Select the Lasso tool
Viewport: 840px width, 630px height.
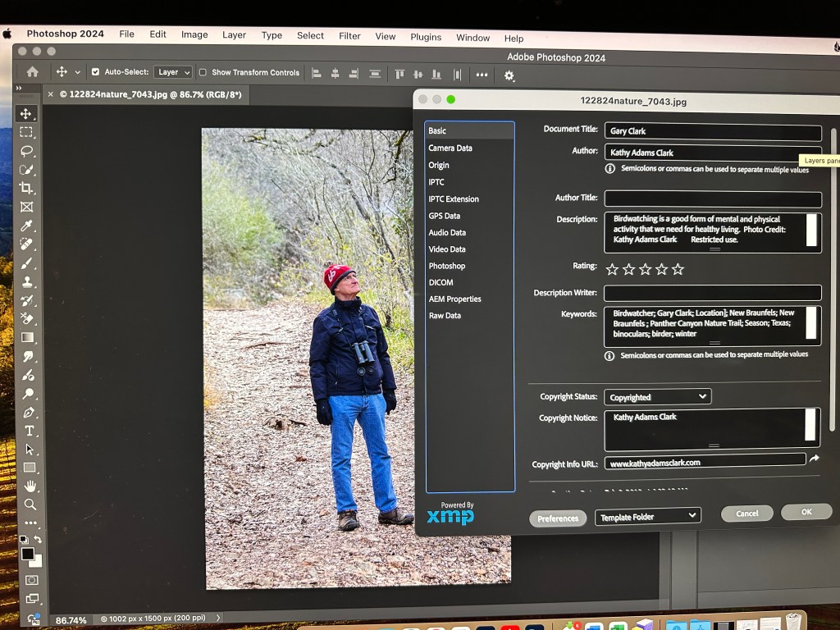tap(27, 151)
